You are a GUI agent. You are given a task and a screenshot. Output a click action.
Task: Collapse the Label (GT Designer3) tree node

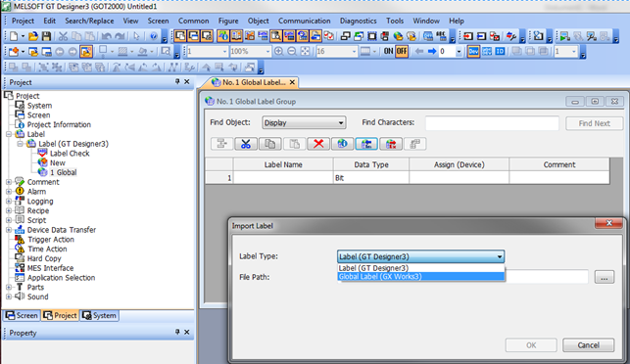click(x=20, y=144)
